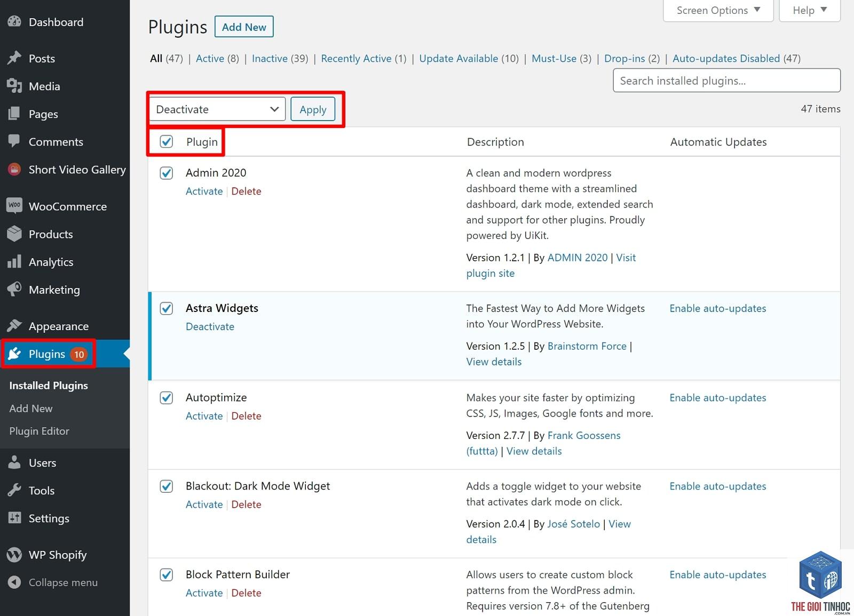Open Installed Plugins submenu item

(x=49, y=385)
